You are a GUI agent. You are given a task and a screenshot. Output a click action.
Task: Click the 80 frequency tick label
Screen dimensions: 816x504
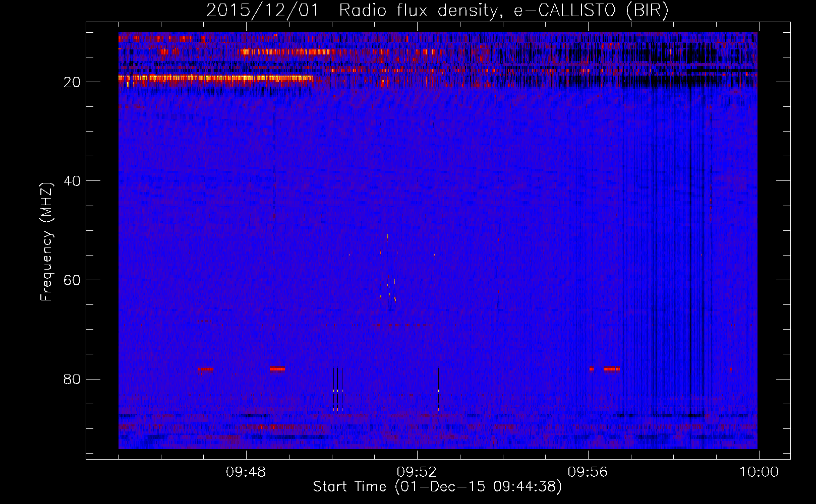[x=73, y=379]
